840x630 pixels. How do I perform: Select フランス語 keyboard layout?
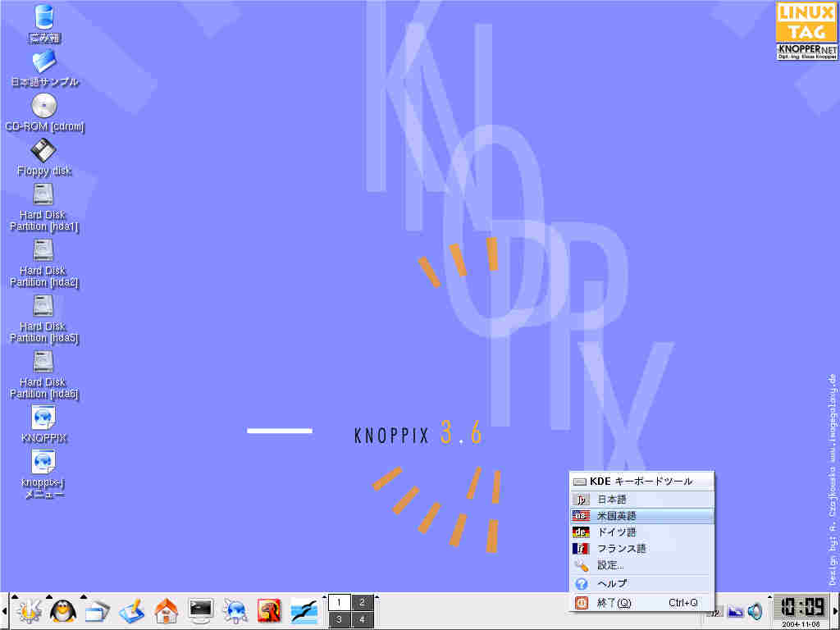coord(641,549)
